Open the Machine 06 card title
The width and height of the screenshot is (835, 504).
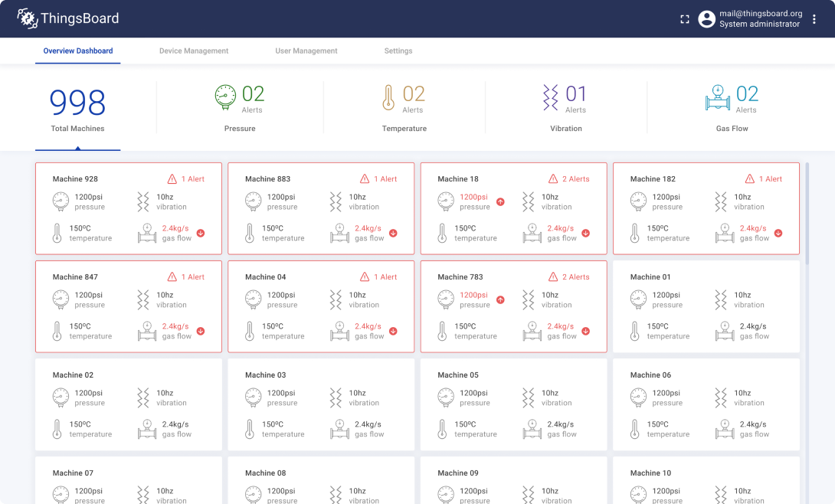pyautogui.click(x=650, y=375)
